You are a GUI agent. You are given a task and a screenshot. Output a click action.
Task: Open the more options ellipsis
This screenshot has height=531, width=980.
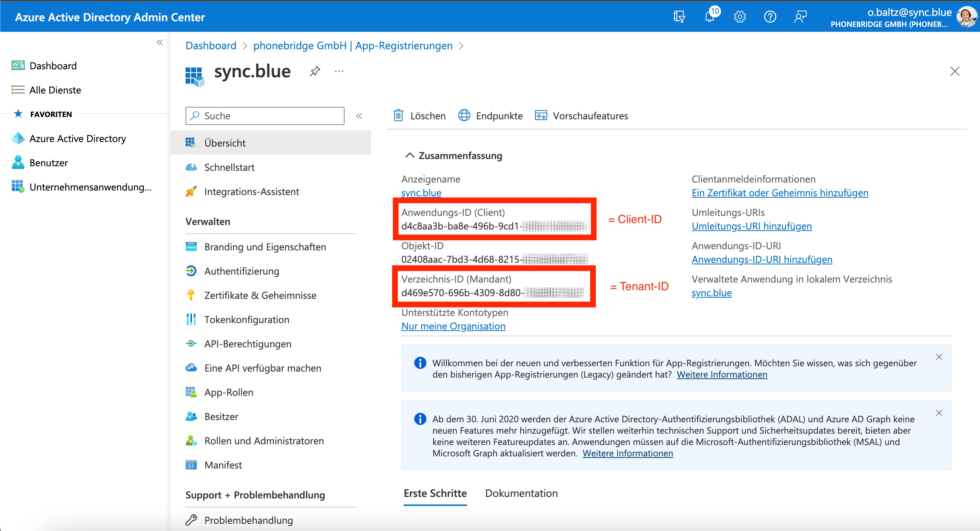coord(339,71)
